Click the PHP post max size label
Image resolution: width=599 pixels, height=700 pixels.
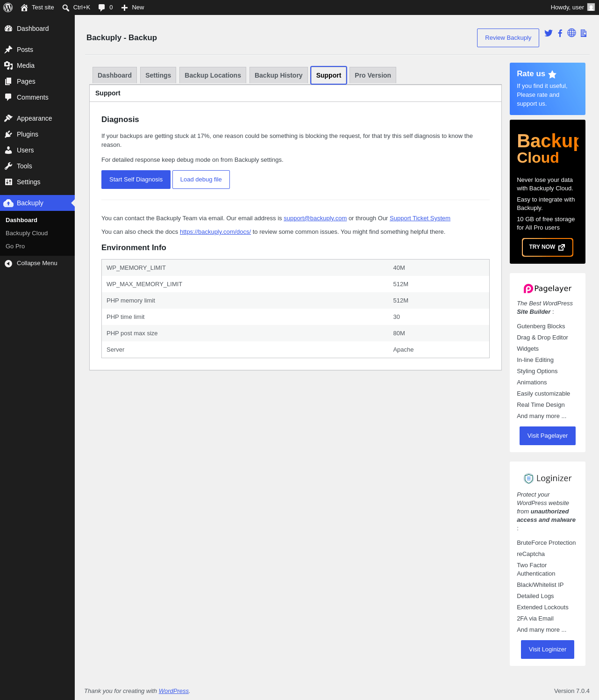coord(132,333)
